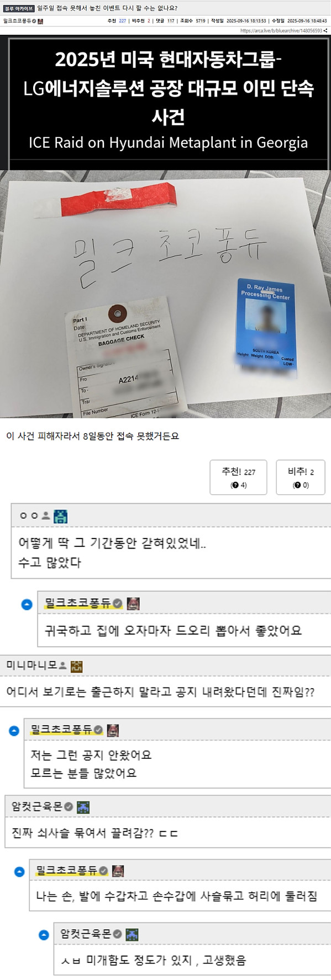Open the arca.live post URL link
The image size is (331, 980).
coord(281,31)
